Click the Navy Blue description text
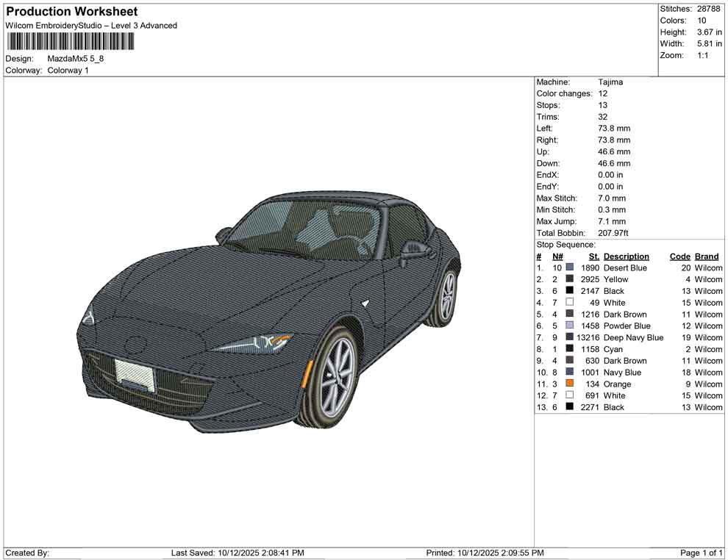Image resolution: width=728 pixels, height=560 pixels. [622, 372]
